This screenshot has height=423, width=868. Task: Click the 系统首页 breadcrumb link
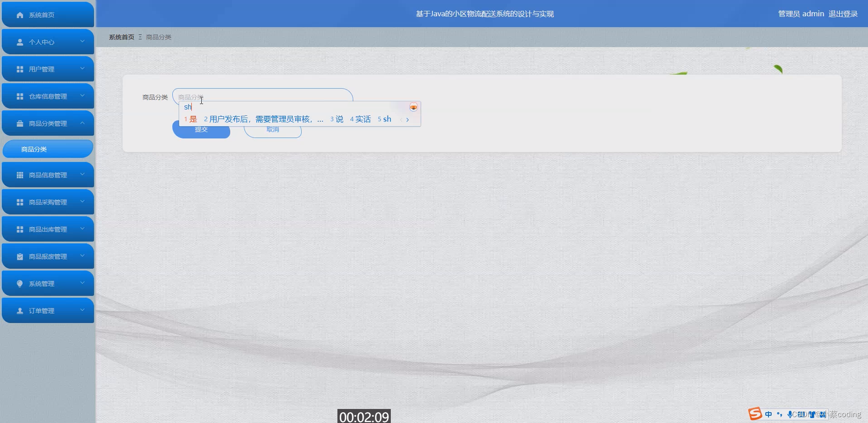[x=122, y=37]
